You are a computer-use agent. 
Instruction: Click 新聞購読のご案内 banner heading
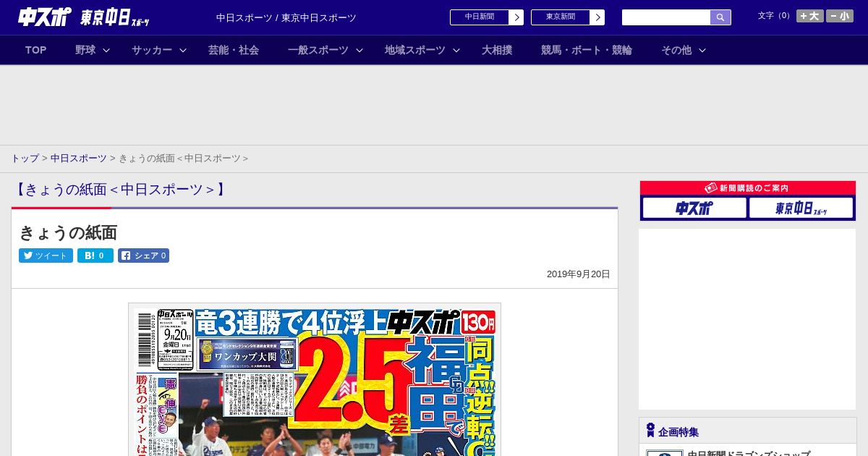pyautogui.click(x=747, y=188)
